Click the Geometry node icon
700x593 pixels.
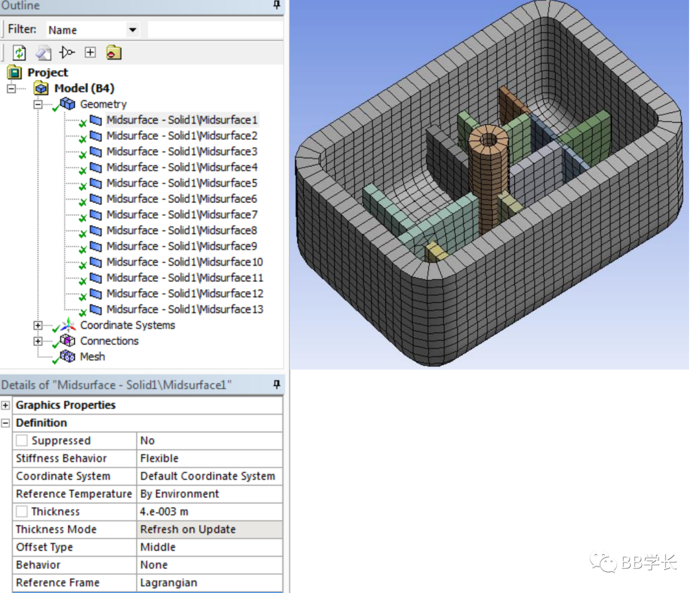67,104
